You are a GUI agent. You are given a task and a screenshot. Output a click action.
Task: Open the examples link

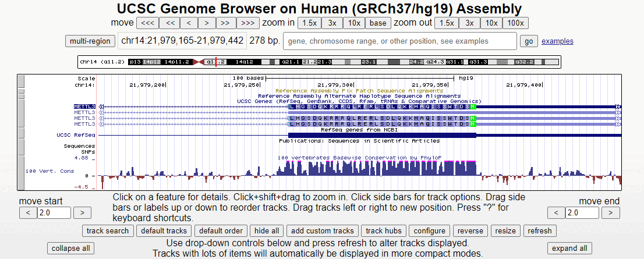pos(557,41)
